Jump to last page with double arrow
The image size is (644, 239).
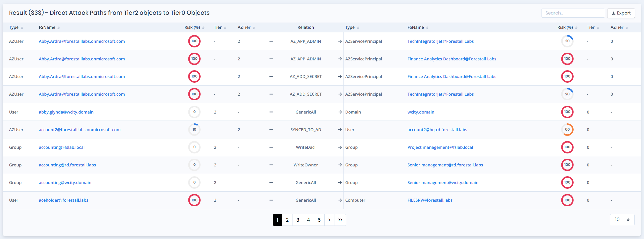pos(340,220)
